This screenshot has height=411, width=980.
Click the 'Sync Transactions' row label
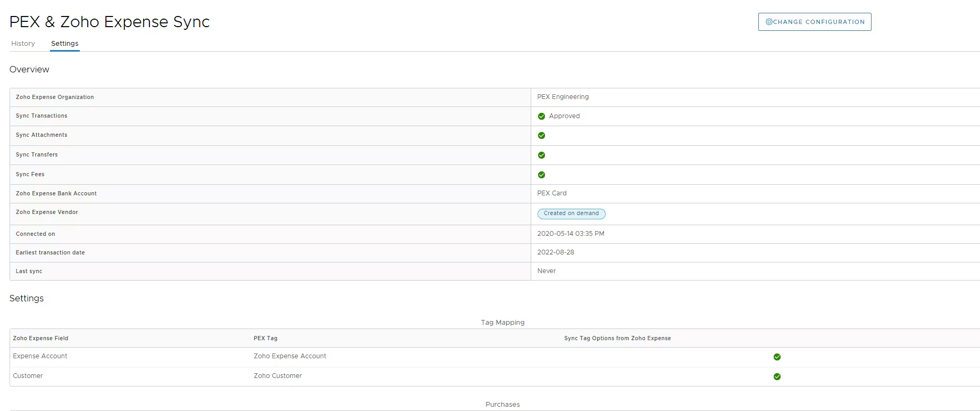(41, 116)
